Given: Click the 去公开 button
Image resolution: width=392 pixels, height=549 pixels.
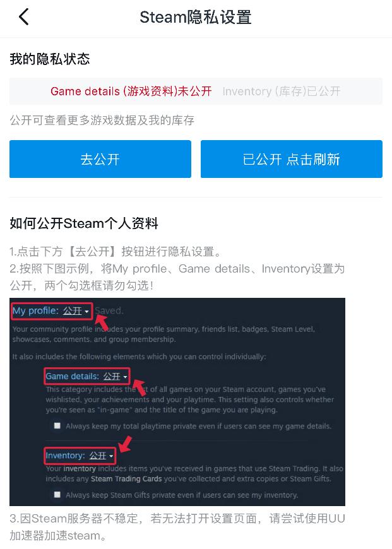Looking at the screenshot, I should click(100, 159).
